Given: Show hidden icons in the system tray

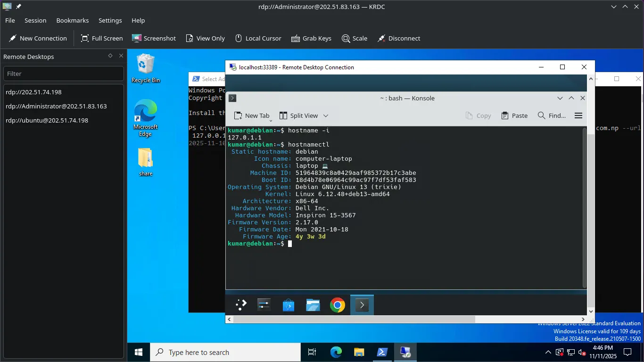Looking at the screenshot, I should point(548,352).
